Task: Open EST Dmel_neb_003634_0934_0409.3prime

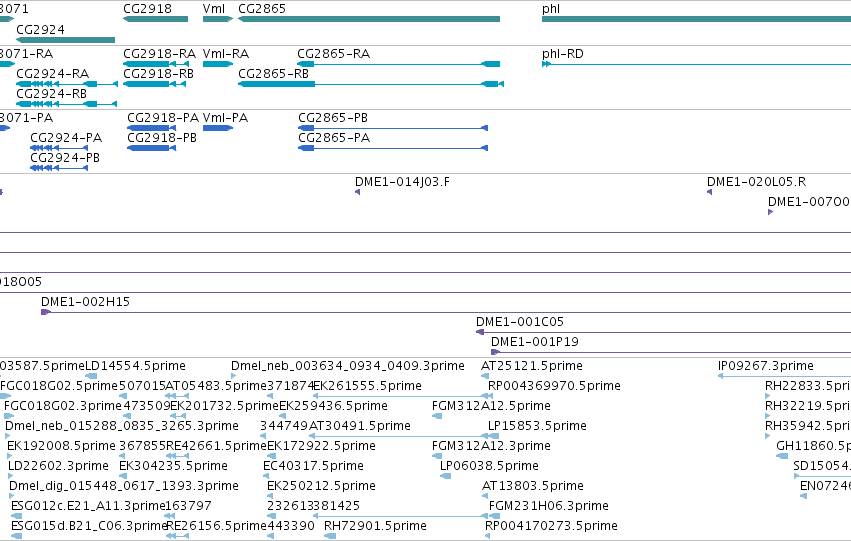Action: click(x=347, y=366)
